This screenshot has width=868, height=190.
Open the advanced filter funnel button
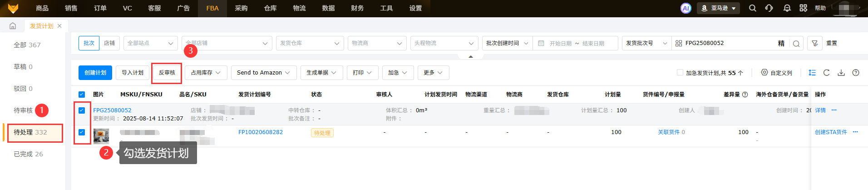click(x=815, y=43)
